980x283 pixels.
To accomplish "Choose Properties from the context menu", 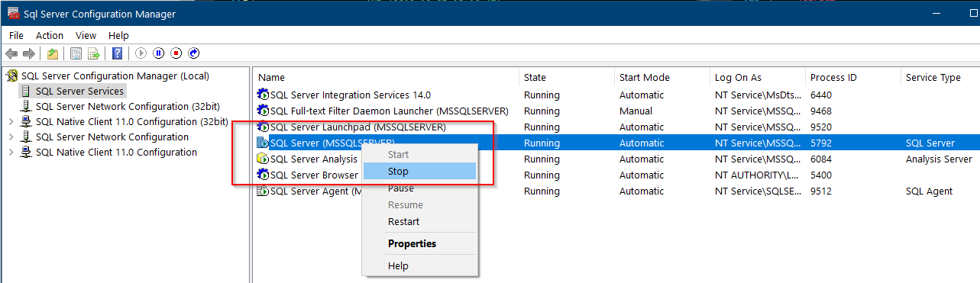I will pos(419,243).
